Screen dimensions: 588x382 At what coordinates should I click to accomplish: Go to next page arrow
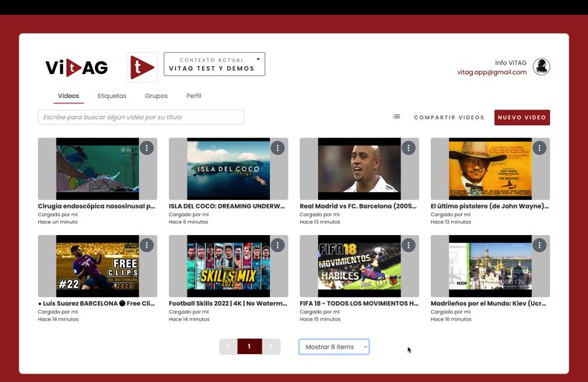271,346
